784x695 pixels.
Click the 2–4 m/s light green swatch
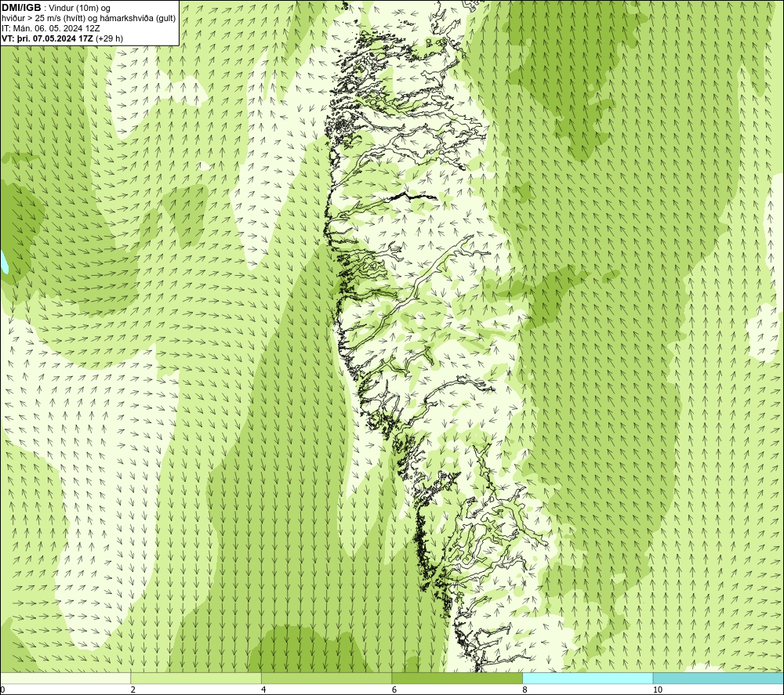196,678
